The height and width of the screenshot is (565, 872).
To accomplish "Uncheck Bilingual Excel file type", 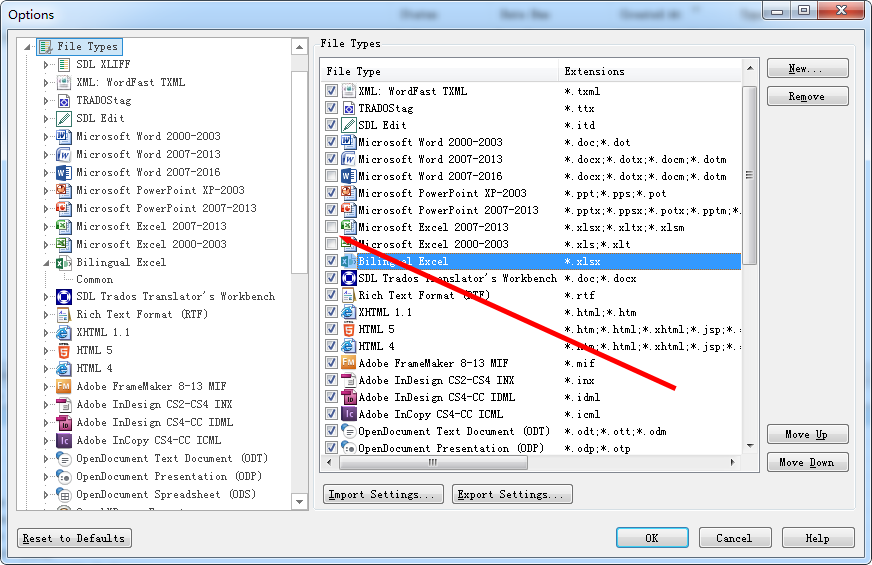I will (331, 261).
